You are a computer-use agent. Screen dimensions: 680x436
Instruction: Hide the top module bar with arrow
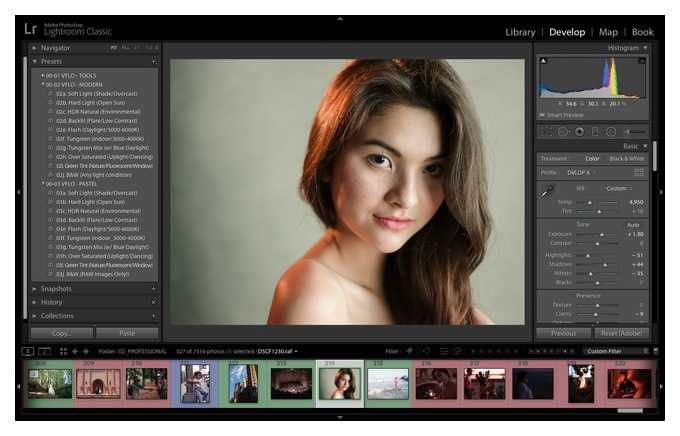340,19
